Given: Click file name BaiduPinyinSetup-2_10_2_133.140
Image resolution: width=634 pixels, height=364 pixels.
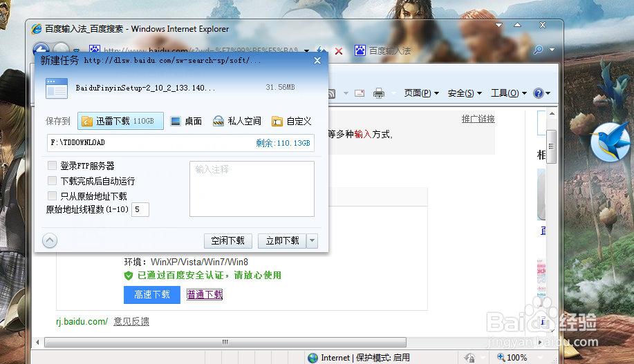Looking at the screenshot, I should pyautogui.click(x=146, y=88).
